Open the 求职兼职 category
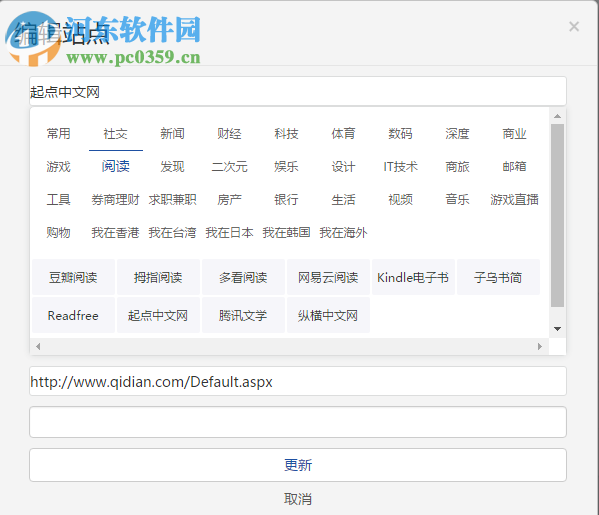 (172, 199)
